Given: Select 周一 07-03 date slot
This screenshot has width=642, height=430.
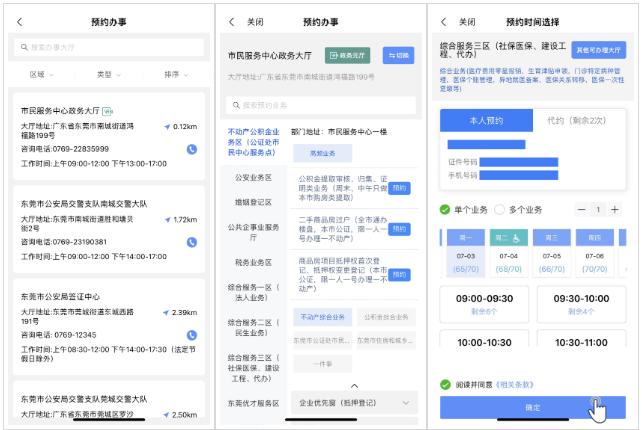Looking at the screenshot, I should pyautogui.click(x=466, y=253).
